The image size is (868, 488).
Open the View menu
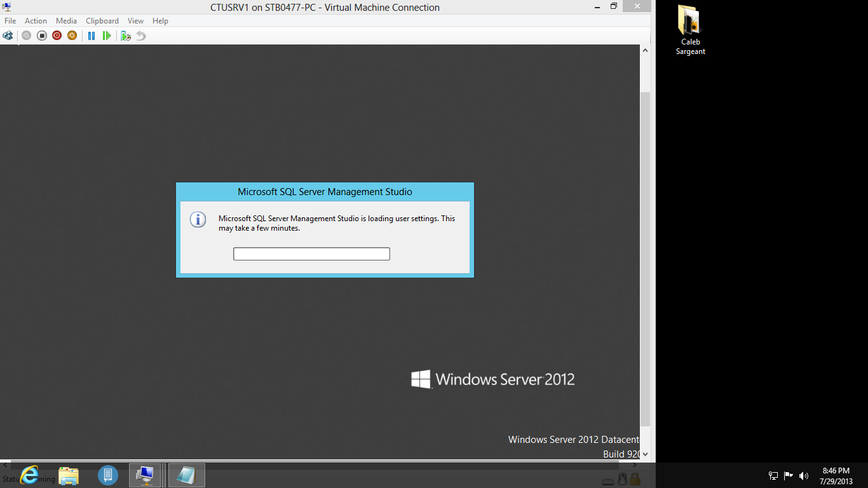coord(135,21)
